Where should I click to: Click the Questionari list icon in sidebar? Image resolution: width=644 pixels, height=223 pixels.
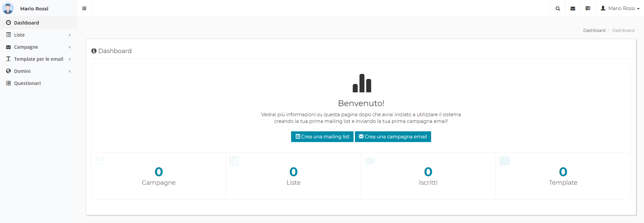click(x=8, y=83)
